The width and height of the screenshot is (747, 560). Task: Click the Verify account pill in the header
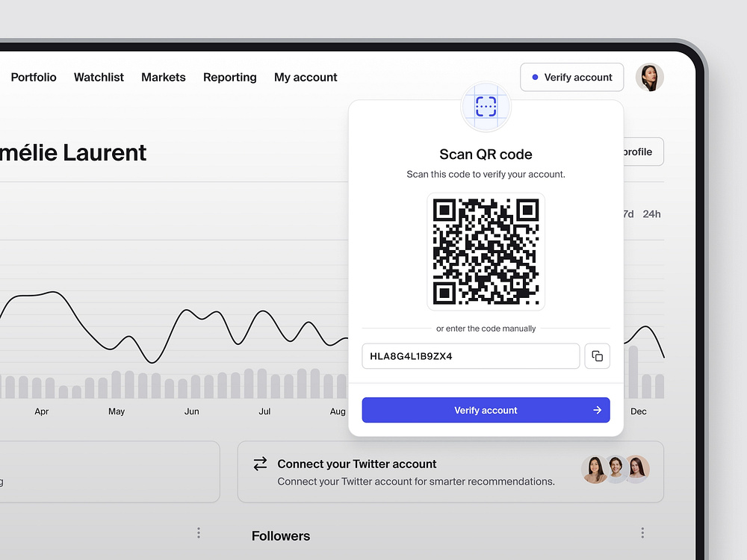point(571,77)
